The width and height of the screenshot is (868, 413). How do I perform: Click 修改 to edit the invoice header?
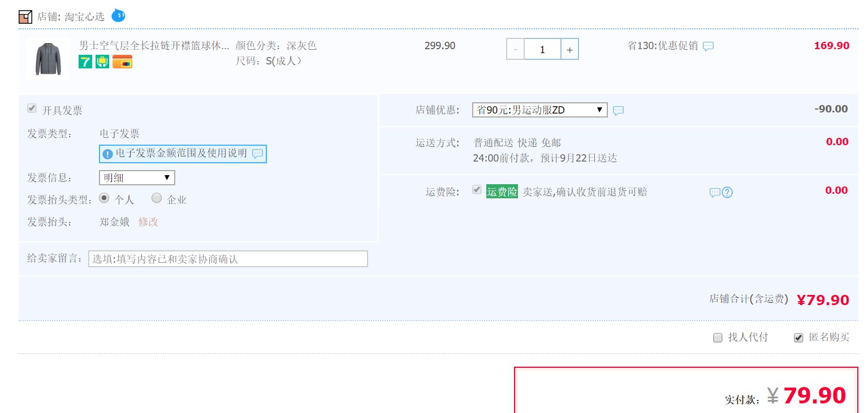[148, 222]
